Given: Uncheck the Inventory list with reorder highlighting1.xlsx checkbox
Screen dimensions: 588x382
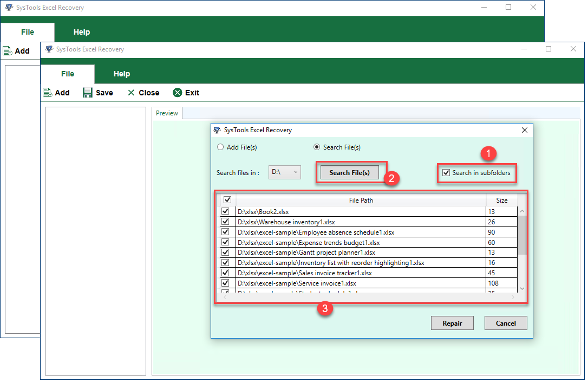Looking at the screenshot, I should 225,262.
